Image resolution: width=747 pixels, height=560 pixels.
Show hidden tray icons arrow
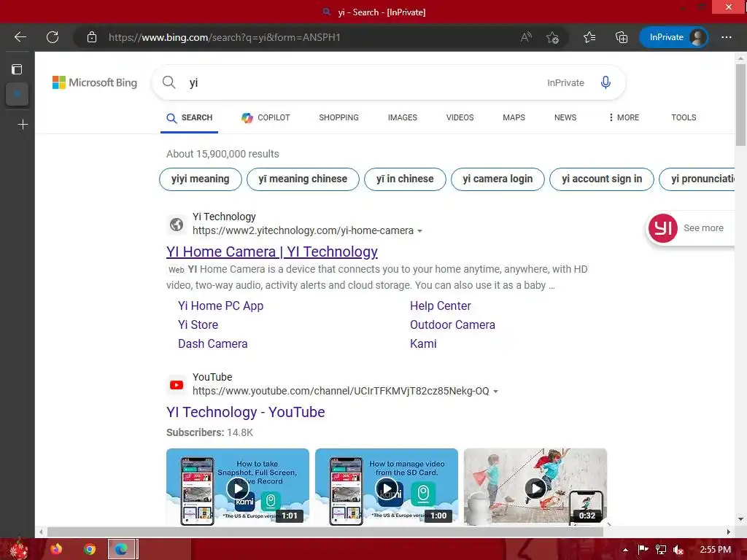coord(625,550)
